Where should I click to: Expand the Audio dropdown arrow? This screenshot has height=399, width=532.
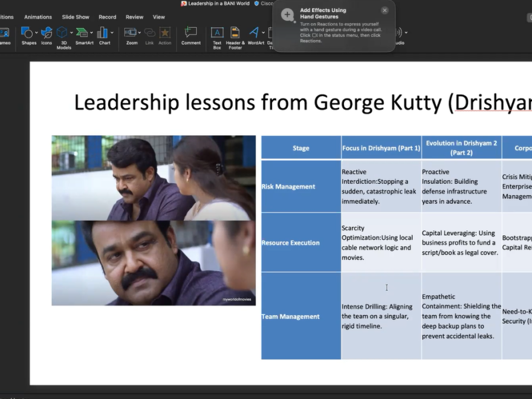[x=406, y=33]
